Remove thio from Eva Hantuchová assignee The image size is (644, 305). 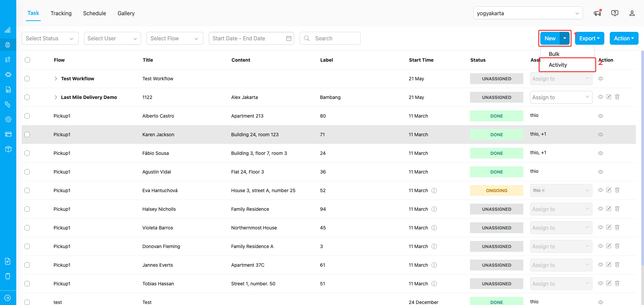[543, 190]
